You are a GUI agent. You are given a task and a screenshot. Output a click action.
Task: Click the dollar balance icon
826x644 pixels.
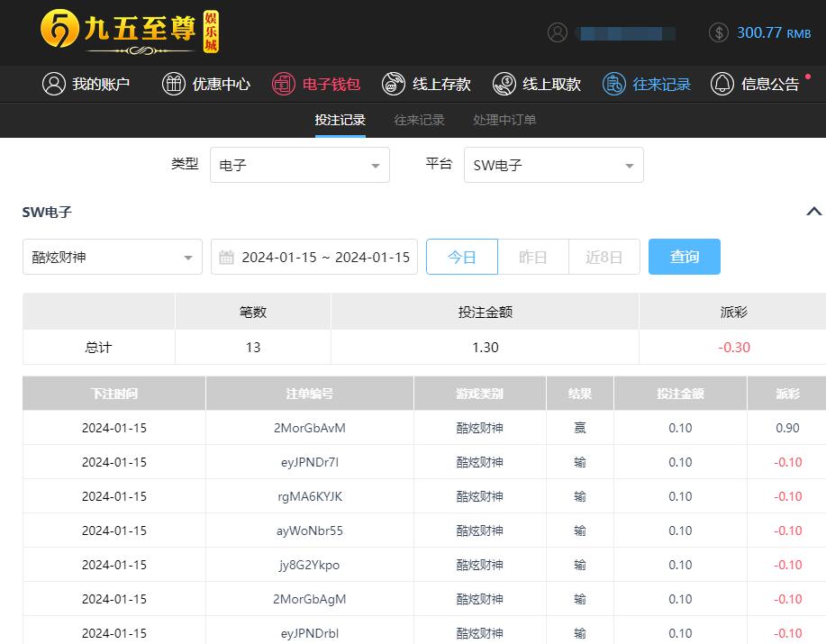pyautogui.click(x=719, y=32)
